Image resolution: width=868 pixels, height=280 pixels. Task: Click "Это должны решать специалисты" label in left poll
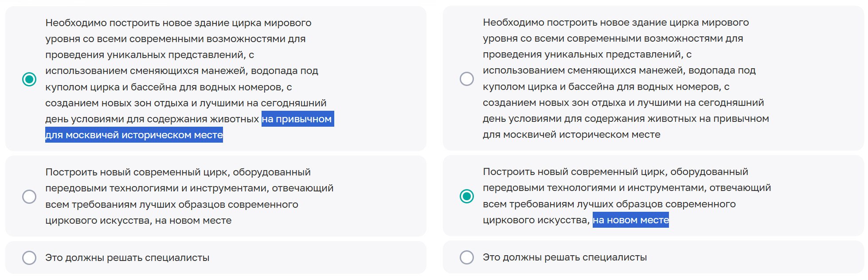pyautogui.click(x=127, y=257)
